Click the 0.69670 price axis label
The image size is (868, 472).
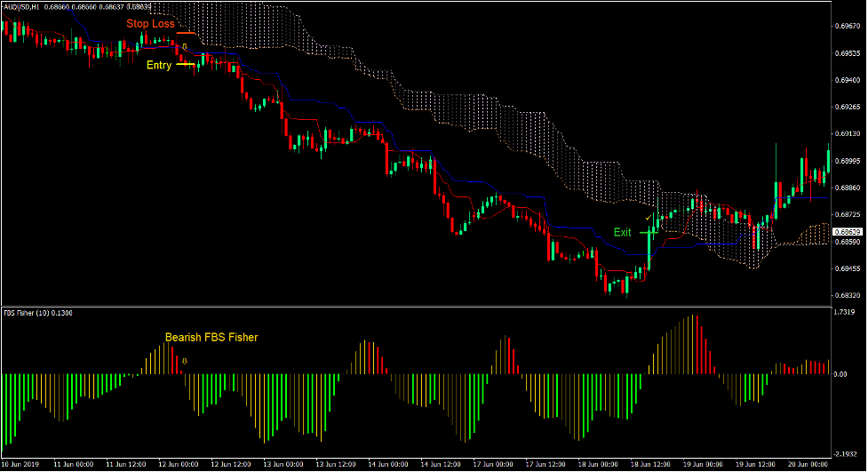[847, 26]
